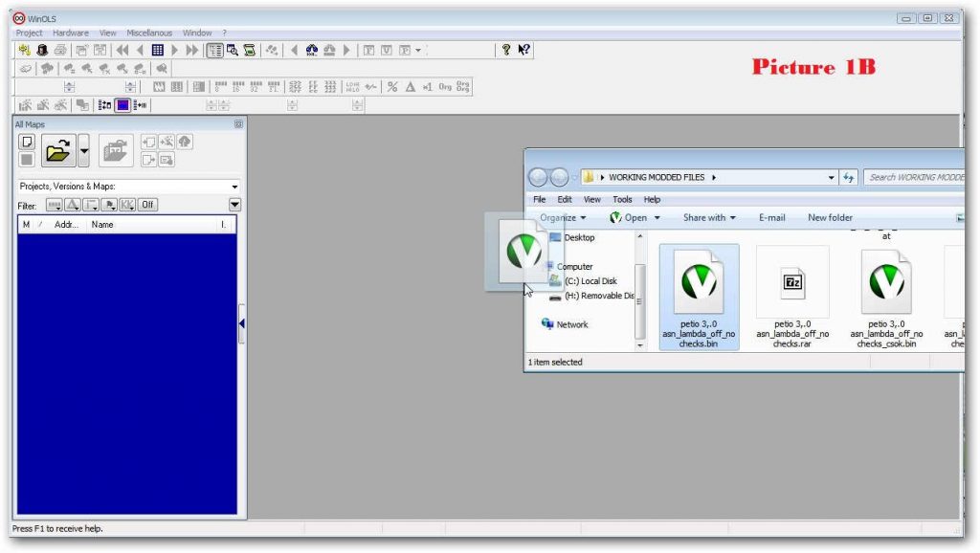Click the Print icon on the main toolbar
The height and width of the screenshot is (553, 980).
pos(58,50)
